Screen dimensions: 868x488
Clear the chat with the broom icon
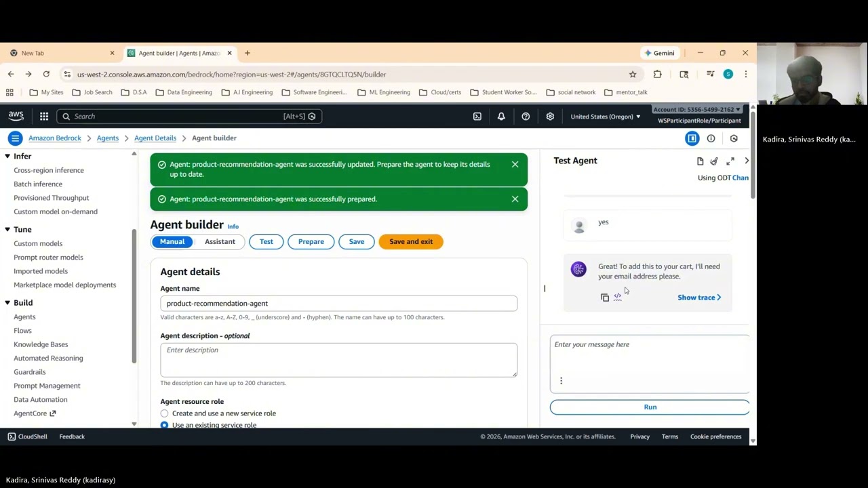pos(714,161)
